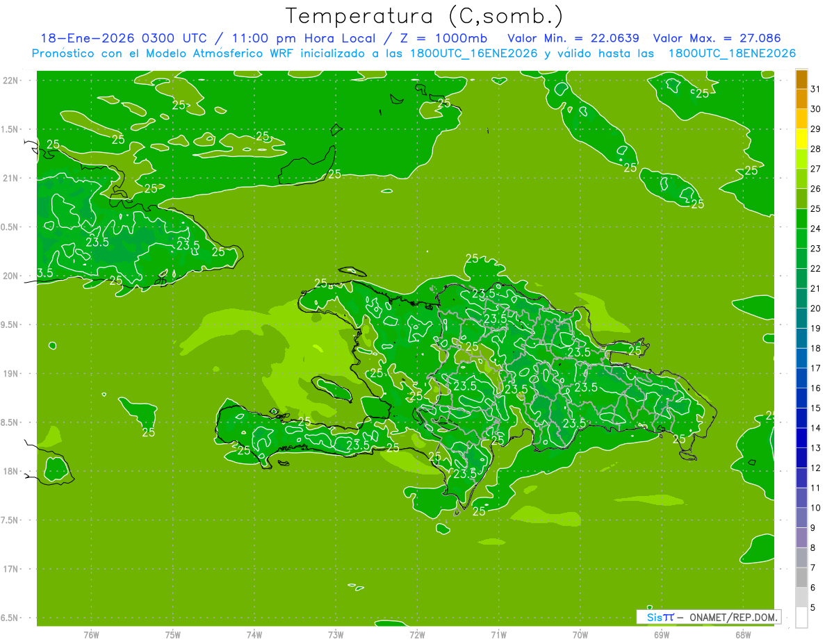834x644 pixels.
Task: Click the legend value '5'
Action: pyautogui.click(x=813, y=609)
